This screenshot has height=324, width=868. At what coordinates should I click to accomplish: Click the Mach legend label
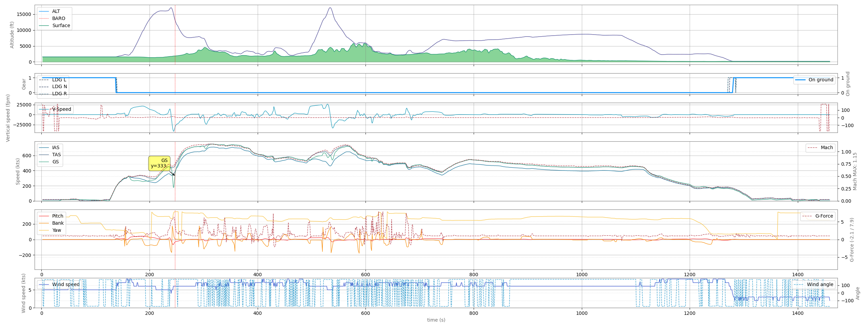tap(827, 147)
